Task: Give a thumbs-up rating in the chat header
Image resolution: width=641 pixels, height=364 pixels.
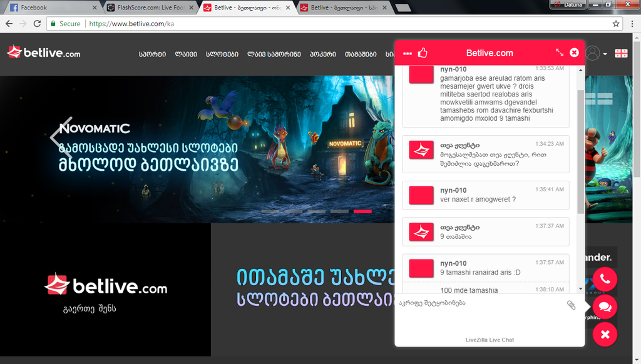Action: point(423,53)
